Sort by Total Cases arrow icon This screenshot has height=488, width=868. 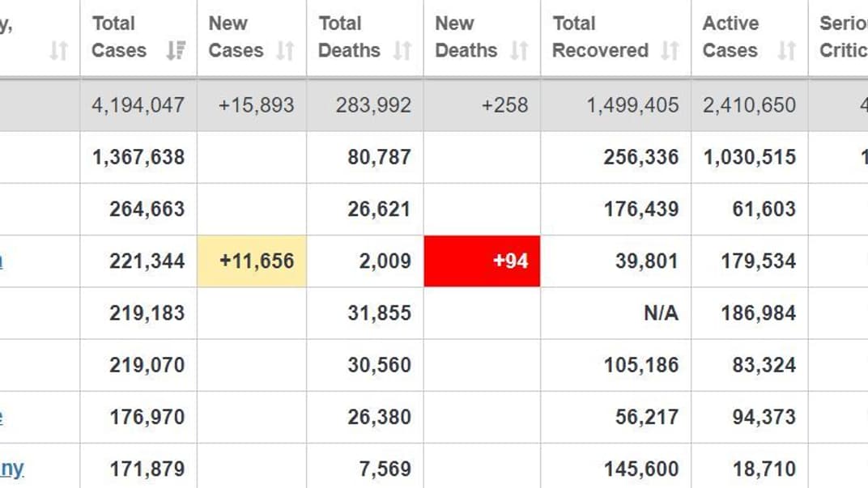coord(176,50)
